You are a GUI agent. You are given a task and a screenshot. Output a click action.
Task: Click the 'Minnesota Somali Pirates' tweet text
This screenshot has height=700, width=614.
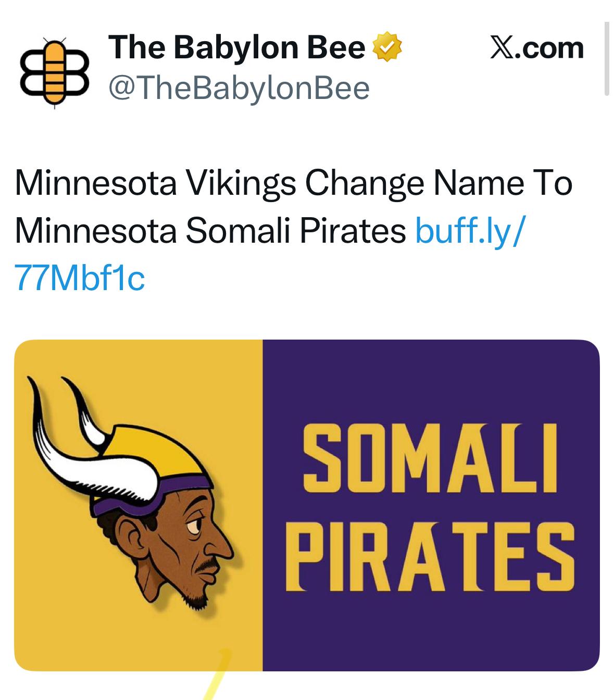click(210, 230)
